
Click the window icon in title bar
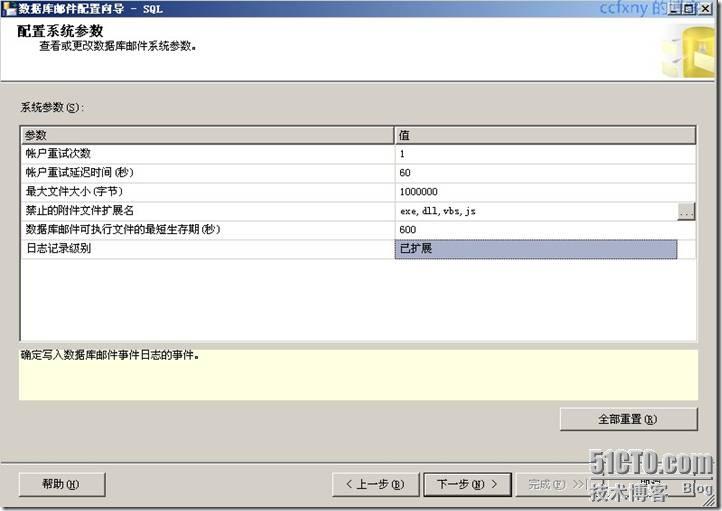[x=9, y=8]
